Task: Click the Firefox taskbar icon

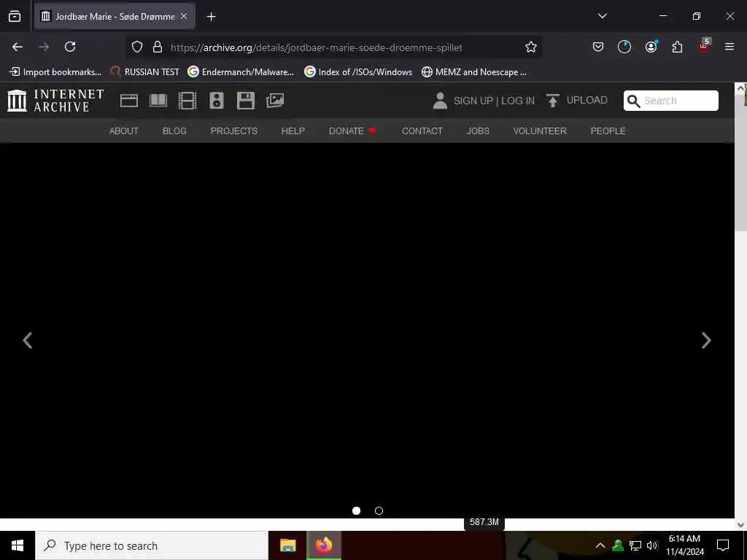Action: coord(324,545)
